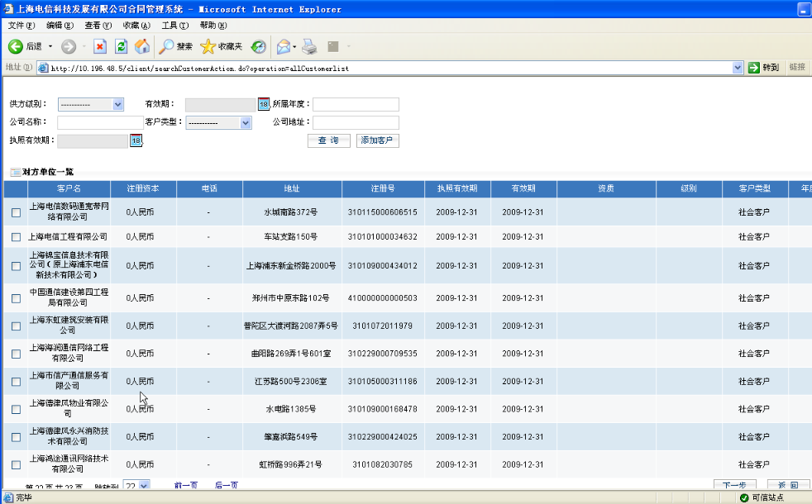Open Favorites star icon
812x504 pixels.
click(x=208, y=46)
